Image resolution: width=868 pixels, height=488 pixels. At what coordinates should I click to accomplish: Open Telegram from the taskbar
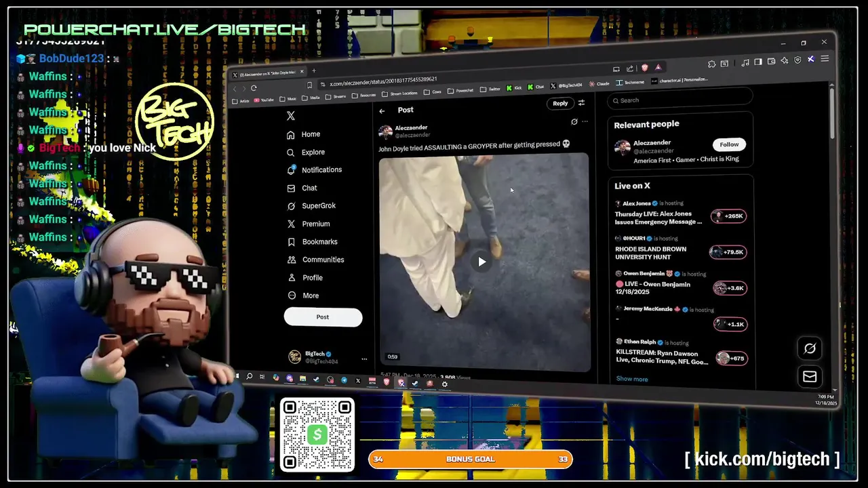tap(344, 380)
